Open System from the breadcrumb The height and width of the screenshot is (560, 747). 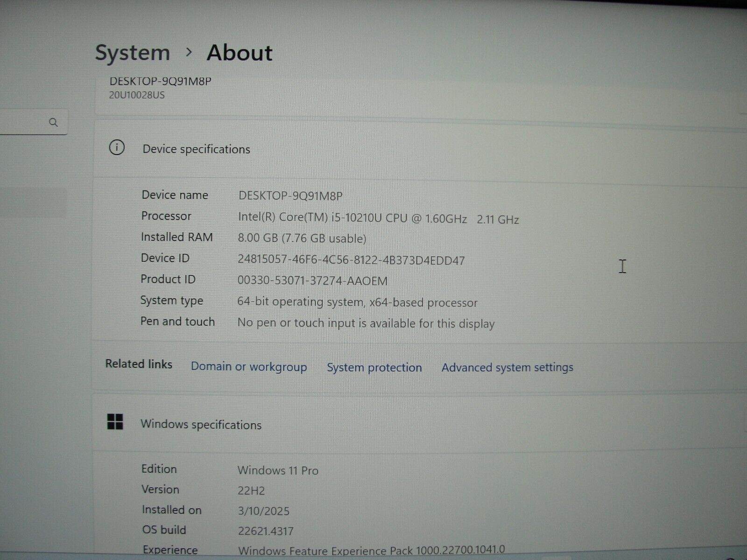(133, 52)
